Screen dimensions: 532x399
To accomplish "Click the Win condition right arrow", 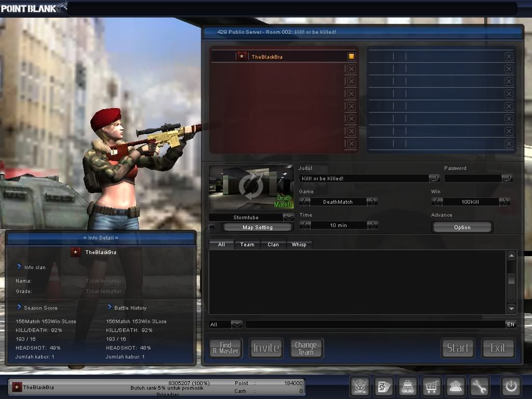I will click(504, 202).
